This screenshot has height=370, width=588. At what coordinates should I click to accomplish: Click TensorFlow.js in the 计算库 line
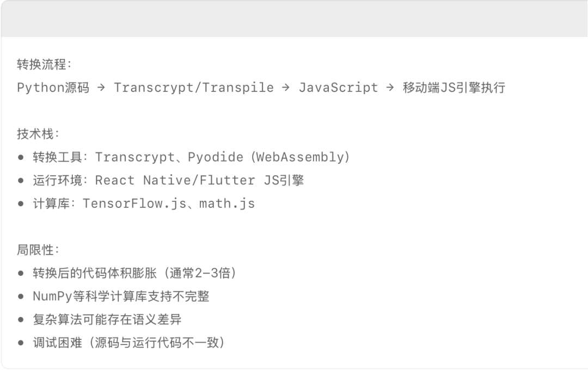[x=134, y=203]
